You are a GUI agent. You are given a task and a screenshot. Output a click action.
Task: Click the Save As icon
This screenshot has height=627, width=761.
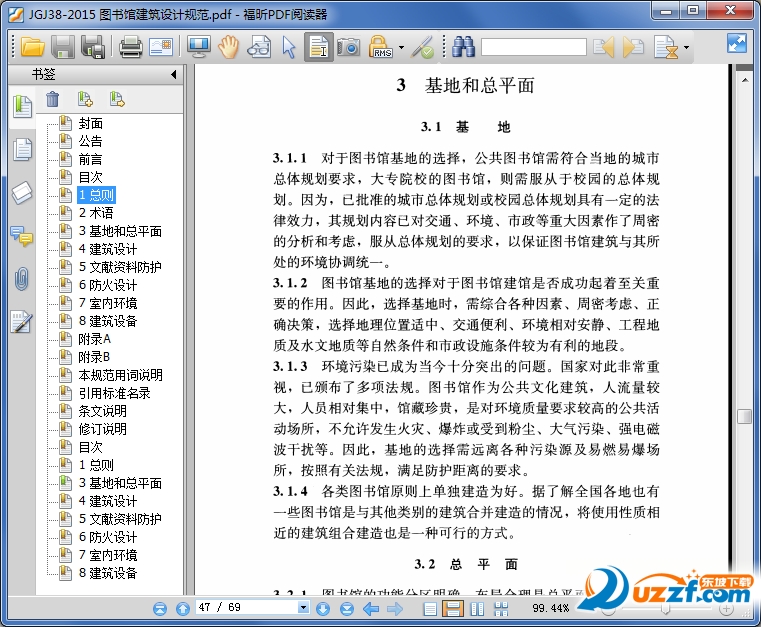pos(93,47)
